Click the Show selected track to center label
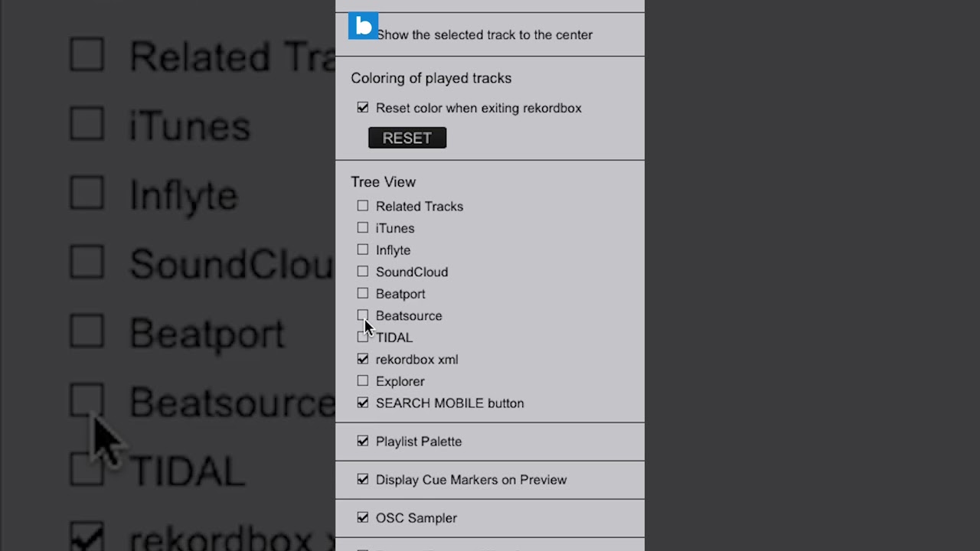This screenshot has width=980, height=551. 485,34
